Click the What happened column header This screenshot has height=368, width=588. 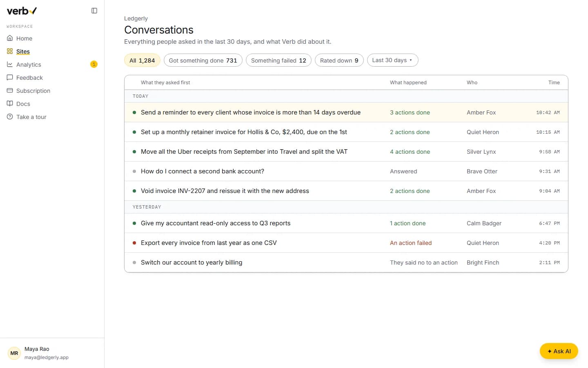408,83
